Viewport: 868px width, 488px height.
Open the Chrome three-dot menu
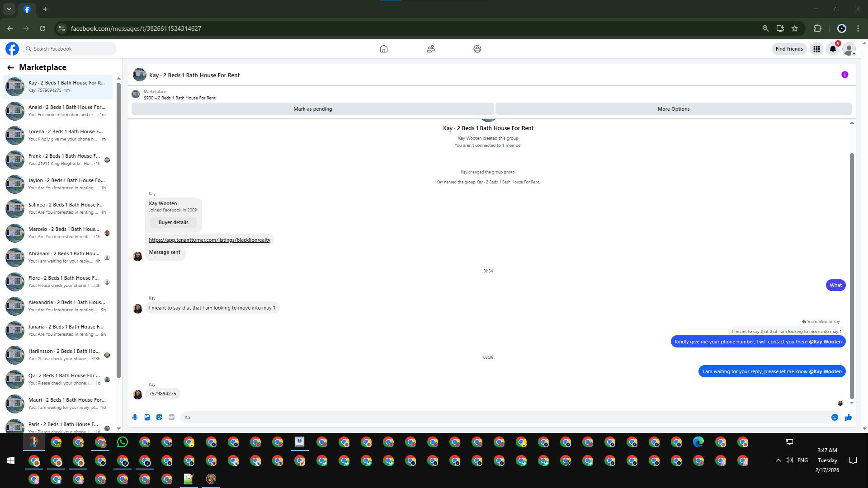tap(858, 28)
